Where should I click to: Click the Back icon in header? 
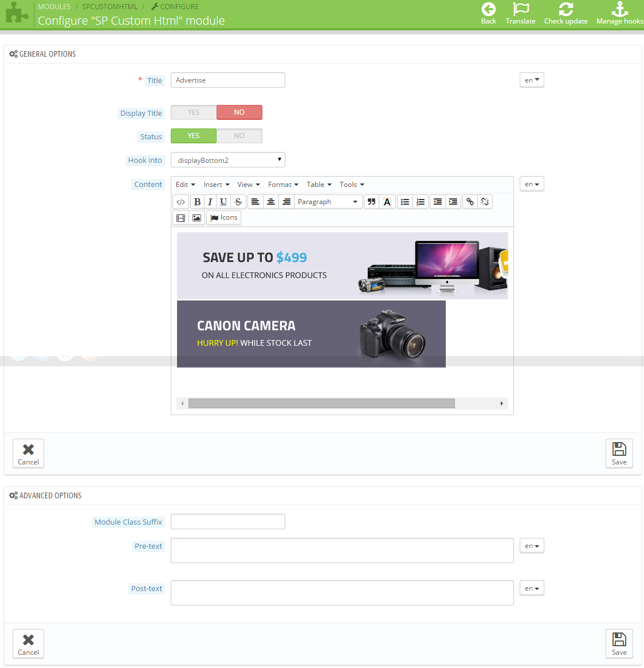[x=488, y=14]
